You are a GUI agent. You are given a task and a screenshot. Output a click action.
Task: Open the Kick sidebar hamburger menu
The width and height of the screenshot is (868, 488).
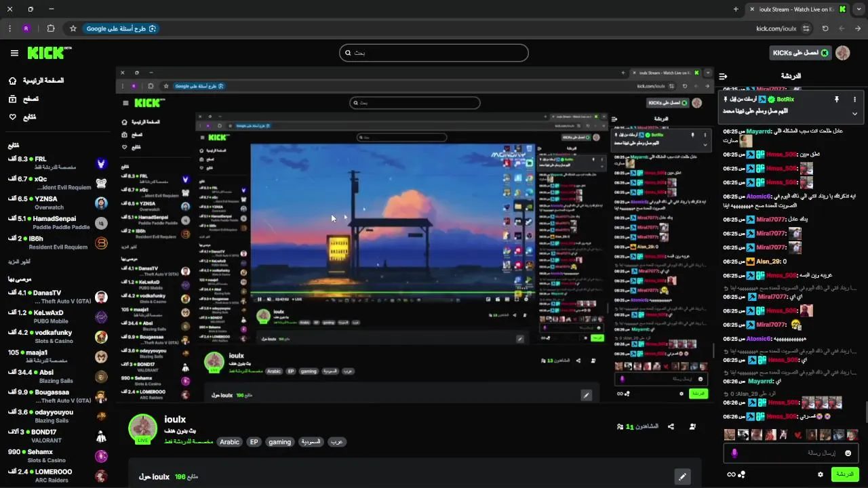pyautogui.click(x=14, y=53)
